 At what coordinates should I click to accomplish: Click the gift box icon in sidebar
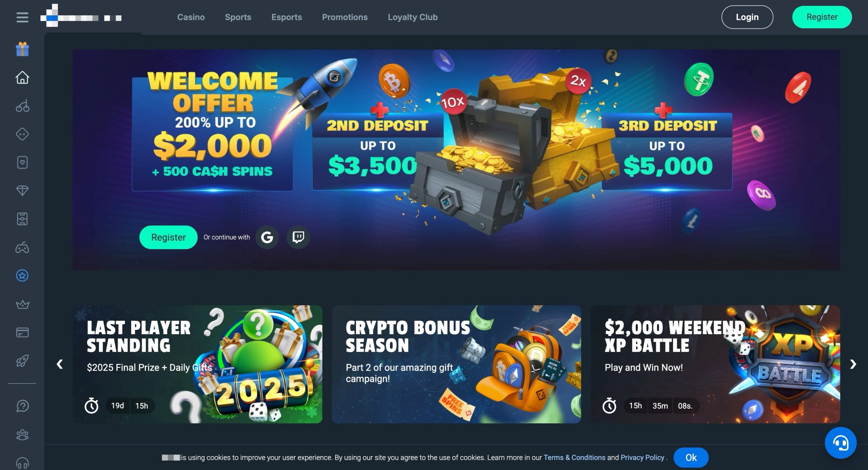tap(22, 49)
